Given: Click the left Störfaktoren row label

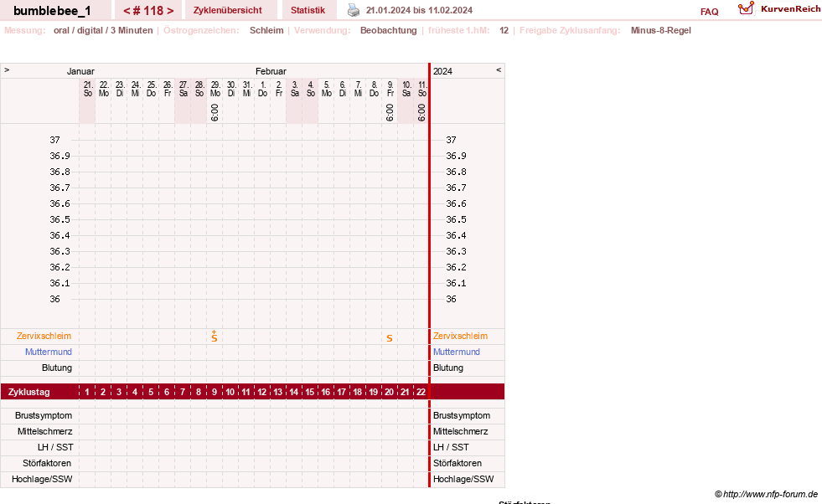Looking at the screenshot, I should coord(47,463).
